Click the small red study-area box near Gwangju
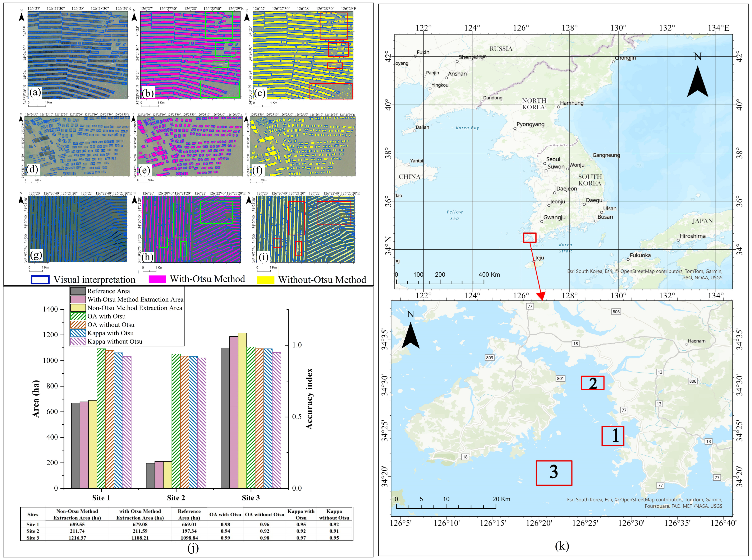Image resolution: width=752 pixels, height=560 pixels. pyautogui.click(x=529, y=237)
